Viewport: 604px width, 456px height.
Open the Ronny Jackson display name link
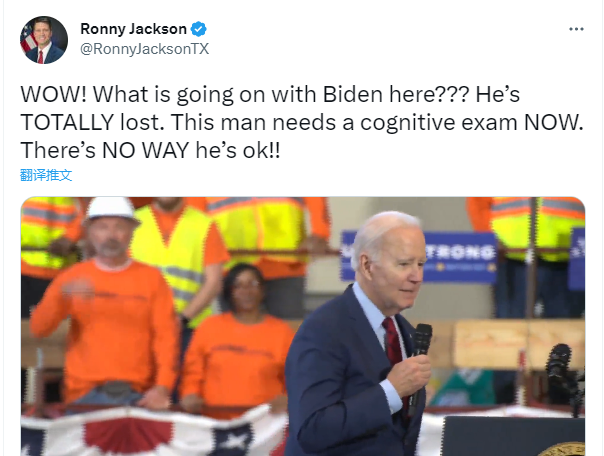click(133, 29)
